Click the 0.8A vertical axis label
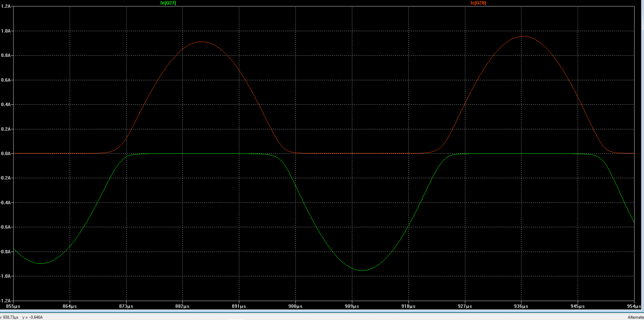 pyautogui.click(x=6, y=55)
